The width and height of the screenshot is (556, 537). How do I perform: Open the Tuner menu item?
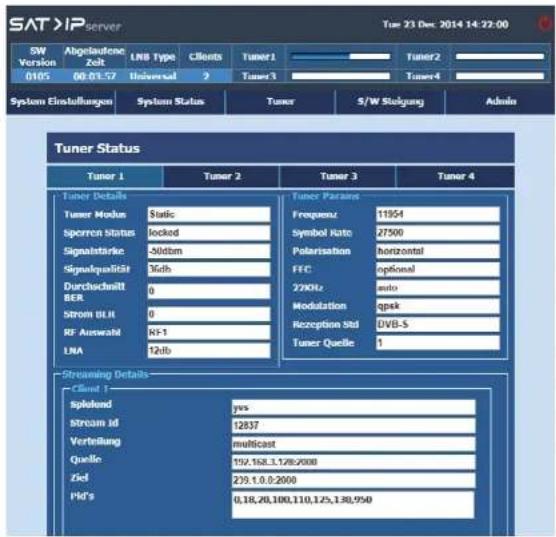280,101
